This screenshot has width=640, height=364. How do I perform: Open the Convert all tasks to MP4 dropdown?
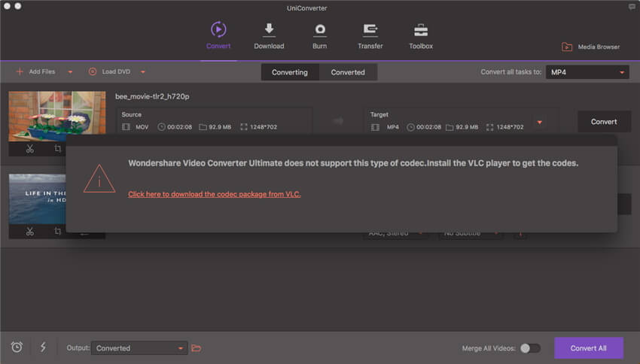tap(587, 72)
